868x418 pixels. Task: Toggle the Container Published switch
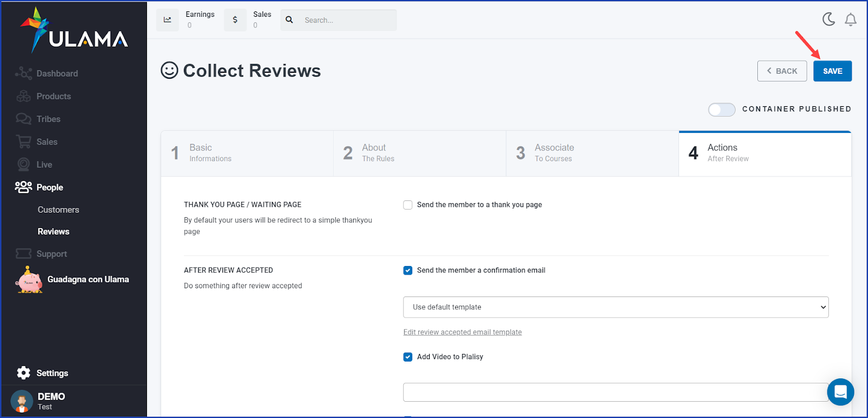pyautogui.click(x=722, y=110)
